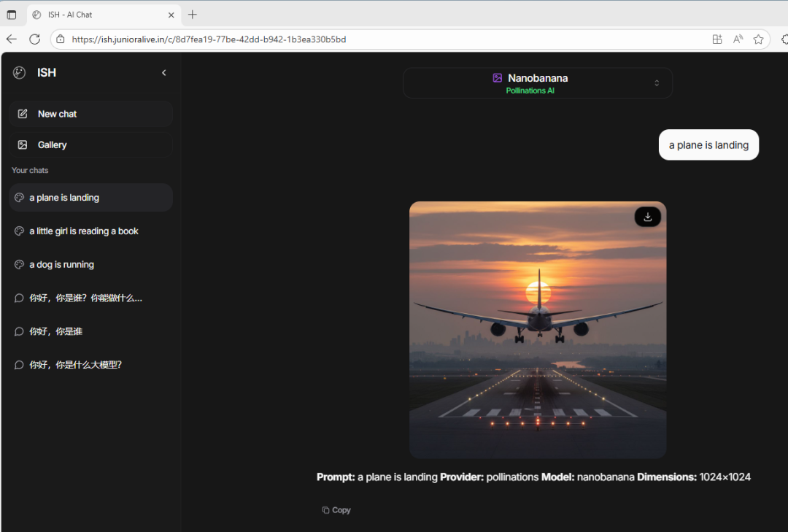Screen dimensions: 788x532
Task: Start a New chat
Action: pyautogui.click(x=90, y=114)
